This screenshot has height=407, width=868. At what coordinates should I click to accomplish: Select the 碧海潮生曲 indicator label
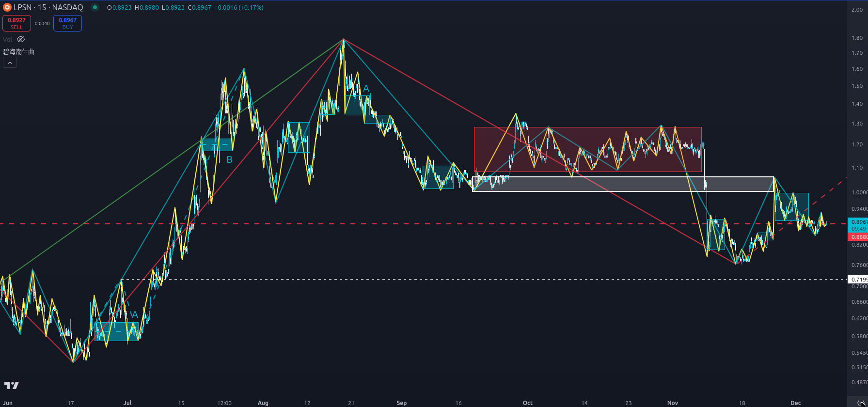(18, 52)
